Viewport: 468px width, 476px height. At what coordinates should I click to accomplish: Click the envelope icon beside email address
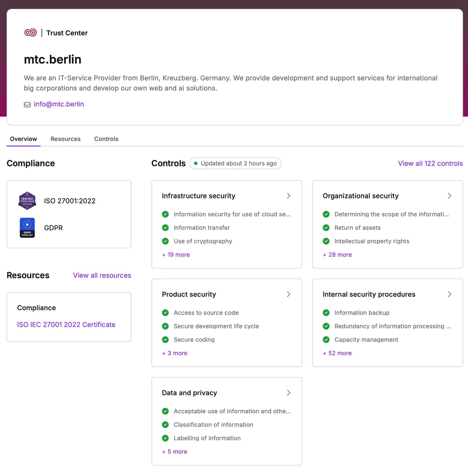[27, 105]
